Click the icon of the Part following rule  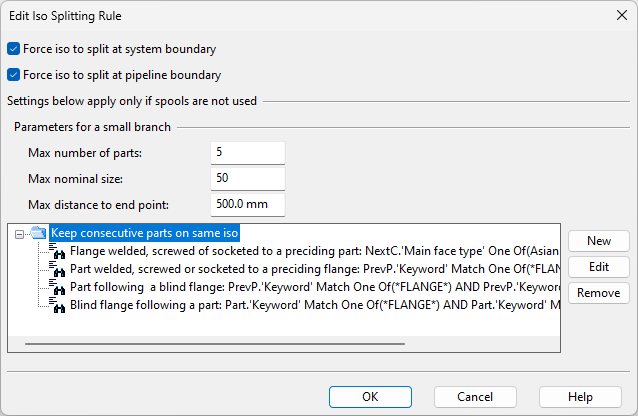click(58, 287)
